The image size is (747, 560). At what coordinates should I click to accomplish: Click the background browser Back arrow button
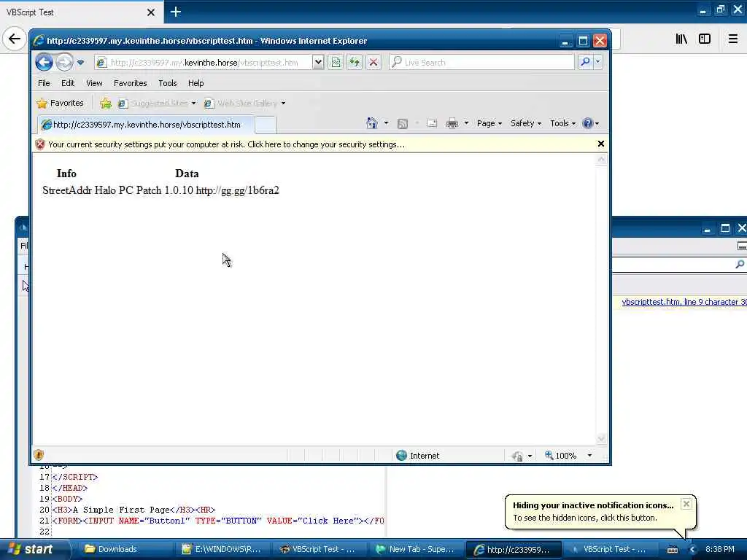click(15, 39)
